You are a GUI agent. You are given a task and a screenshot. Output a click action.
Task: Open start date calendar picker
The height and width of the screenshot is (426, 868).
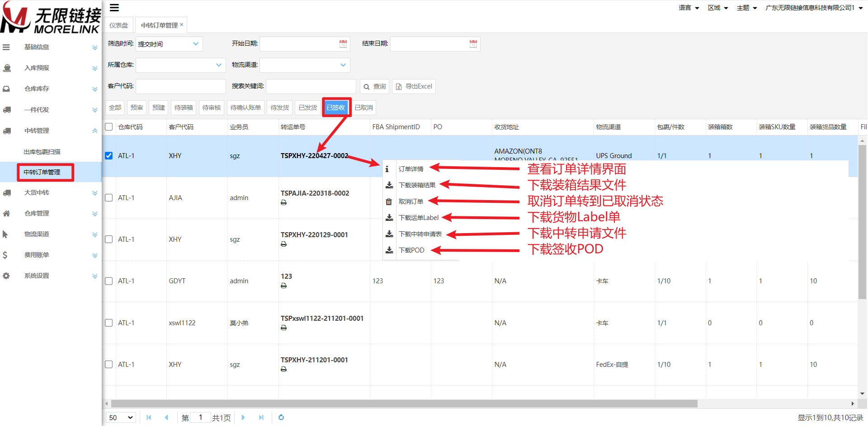coord(343,44)
